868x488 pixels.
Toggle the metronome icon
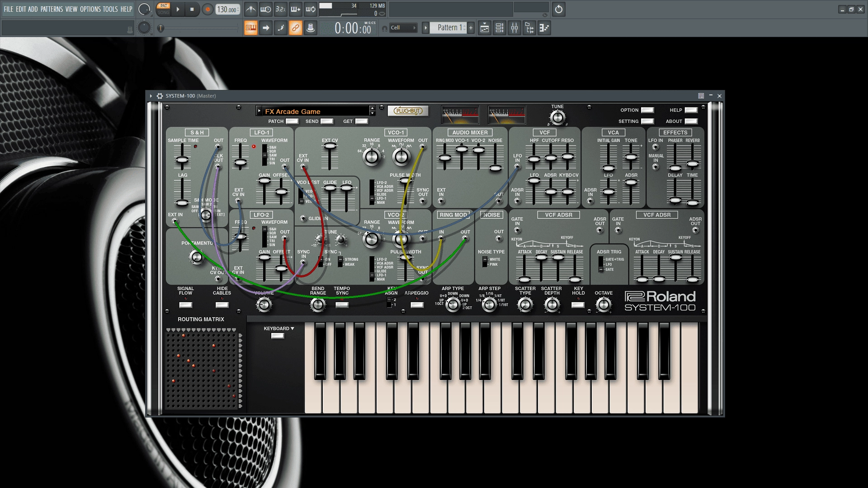click(251, 9)
